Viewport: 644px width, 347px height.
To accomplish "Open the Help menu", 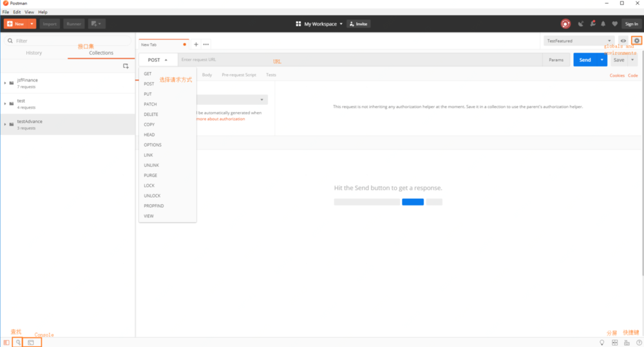I will coord(43,12).
